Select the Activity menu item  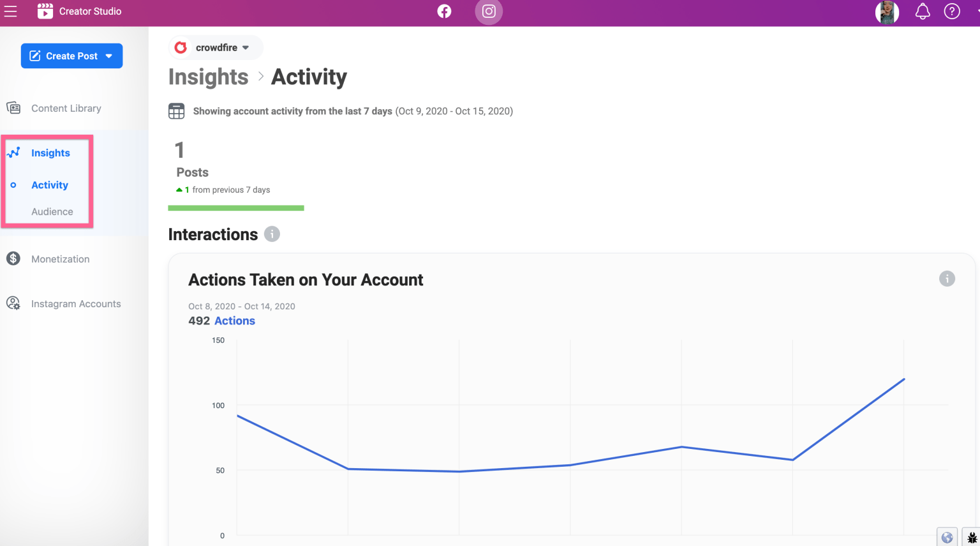(49, 185)
